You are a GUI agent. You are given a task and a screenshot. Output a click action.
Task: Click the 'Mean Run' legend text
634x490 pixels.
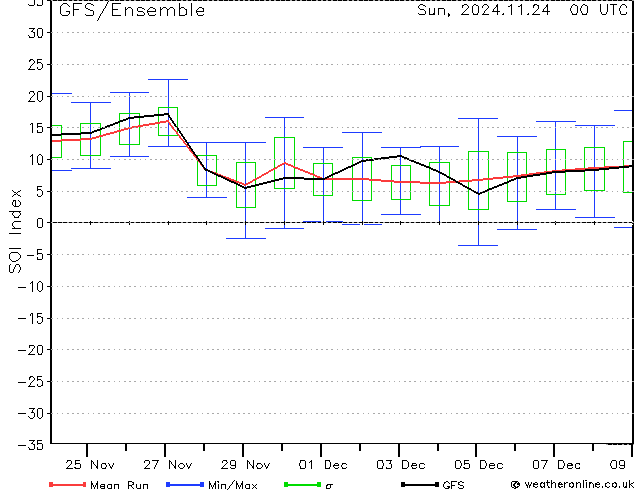point(119,485)
